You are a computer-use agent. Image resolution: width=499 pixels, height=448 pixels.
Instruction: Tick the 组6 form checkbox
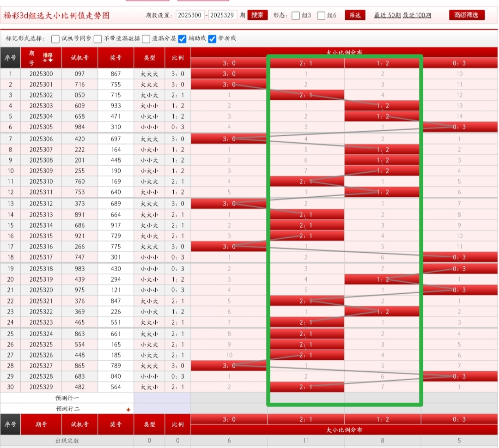coord(322,15)
